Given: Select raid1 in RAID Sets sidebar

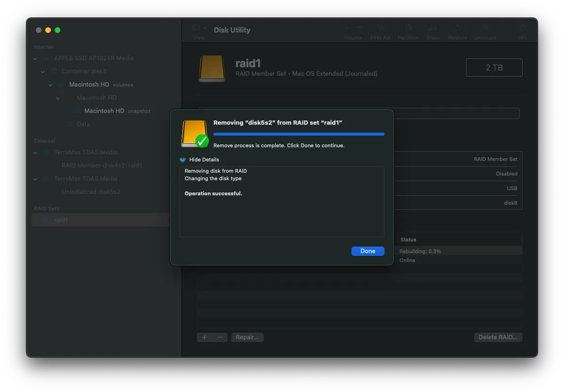Looking at the screenshot, I should click(x=61, y=220).
